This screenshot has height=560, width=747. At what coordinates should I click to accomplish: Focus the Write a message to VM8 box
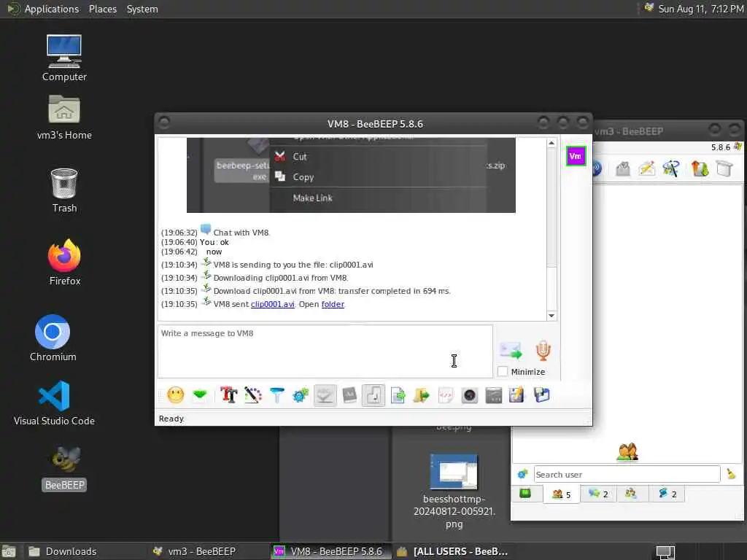[x=325, y=351]
